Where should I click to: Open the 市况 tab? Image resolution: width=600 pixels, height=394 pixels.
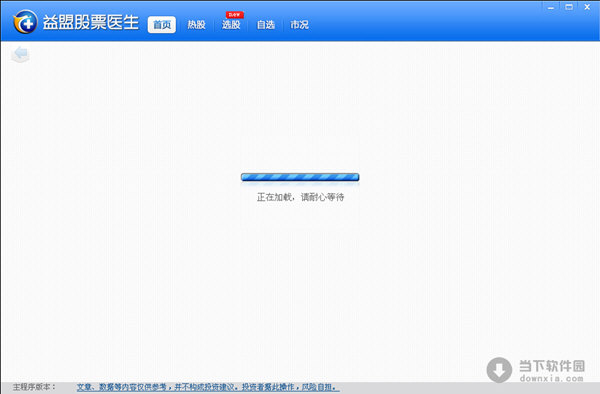tap(299, 25)
